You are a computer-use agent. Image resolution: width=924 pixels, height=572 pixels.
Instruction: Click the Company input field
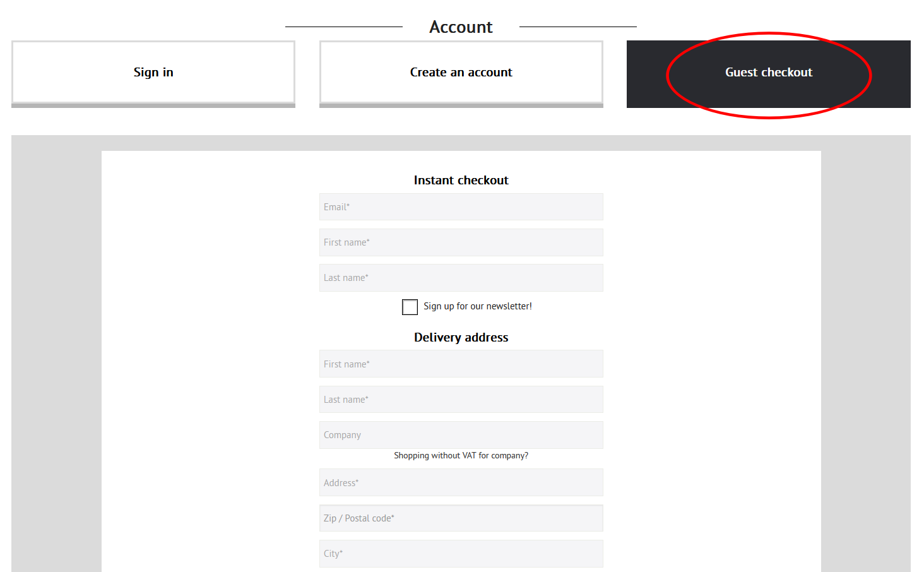click(461, 435)
